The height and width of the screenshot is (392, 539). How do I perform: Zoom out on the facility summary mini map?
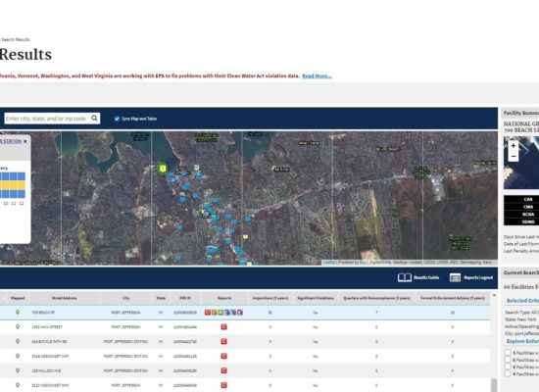tap(514, 157)
